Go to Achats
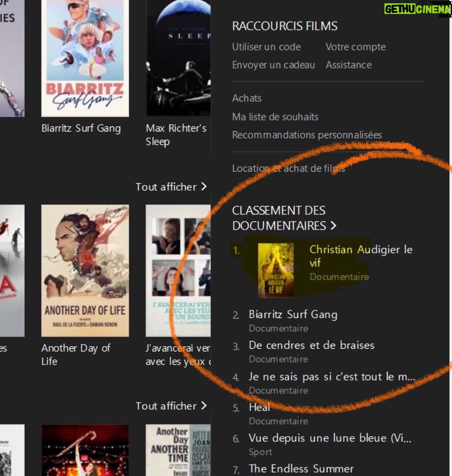The height and width of the screenshot is (476, 452). (247, 98)
